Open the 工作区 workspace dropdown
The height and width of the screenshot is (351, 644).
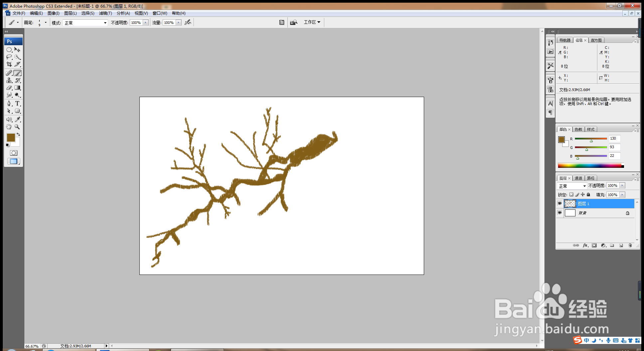[312, 22]
